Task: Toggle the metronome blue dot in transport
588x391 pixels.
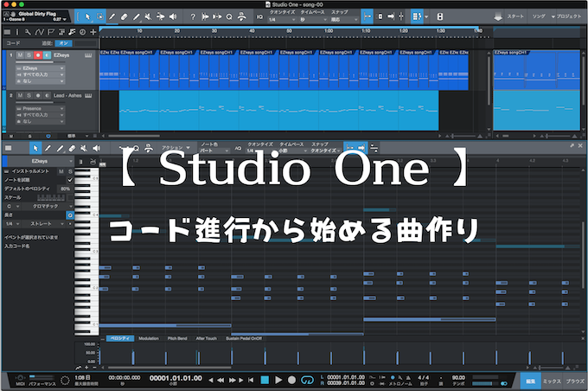Action: tap(393, 377)
